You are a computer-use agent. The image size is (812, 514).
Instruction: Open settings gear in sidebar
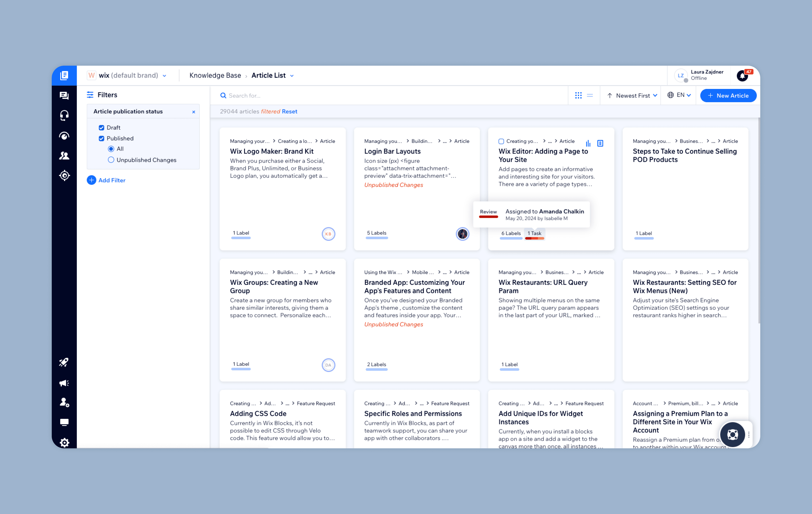(64, 442)
